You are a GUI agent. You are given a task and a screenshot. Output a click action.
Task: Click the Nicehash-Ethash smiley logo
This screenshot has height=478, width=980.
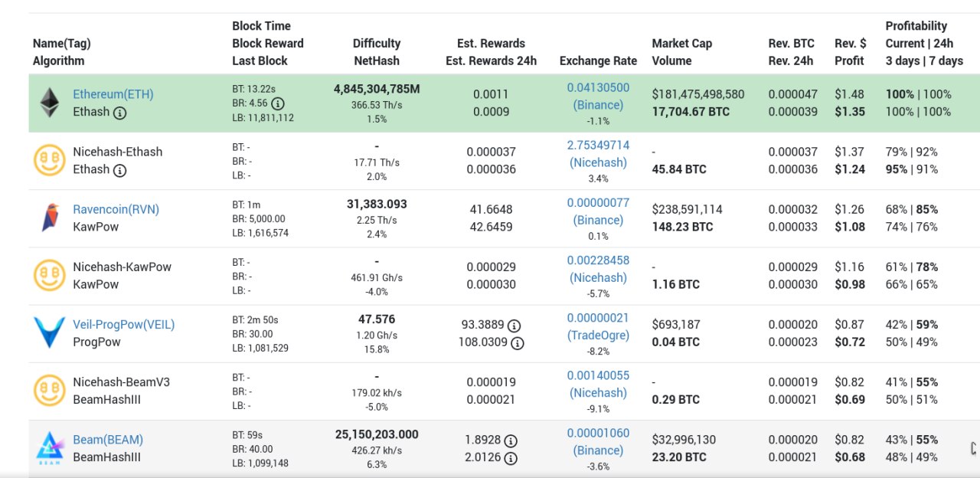pos(50,160)
